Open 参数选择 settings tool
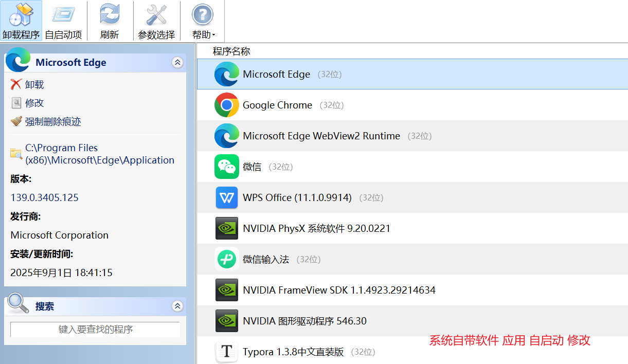 pos(156,21)
